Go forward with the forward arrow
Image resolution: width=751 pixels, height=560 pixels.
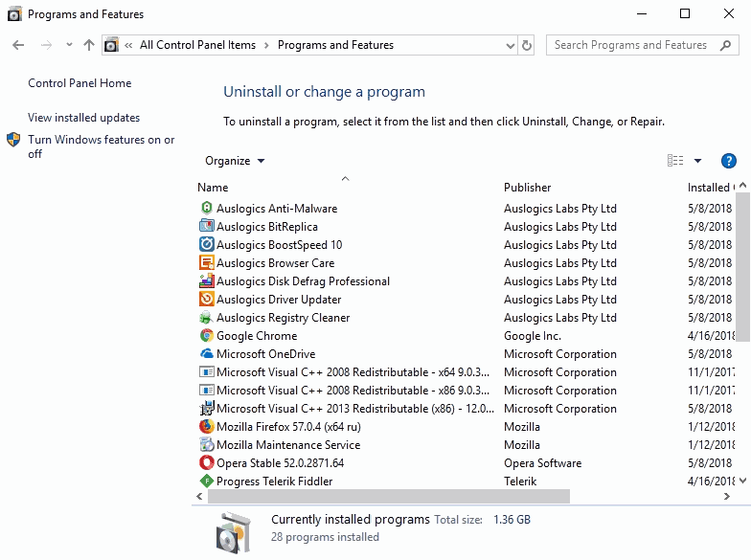(46, 46)
